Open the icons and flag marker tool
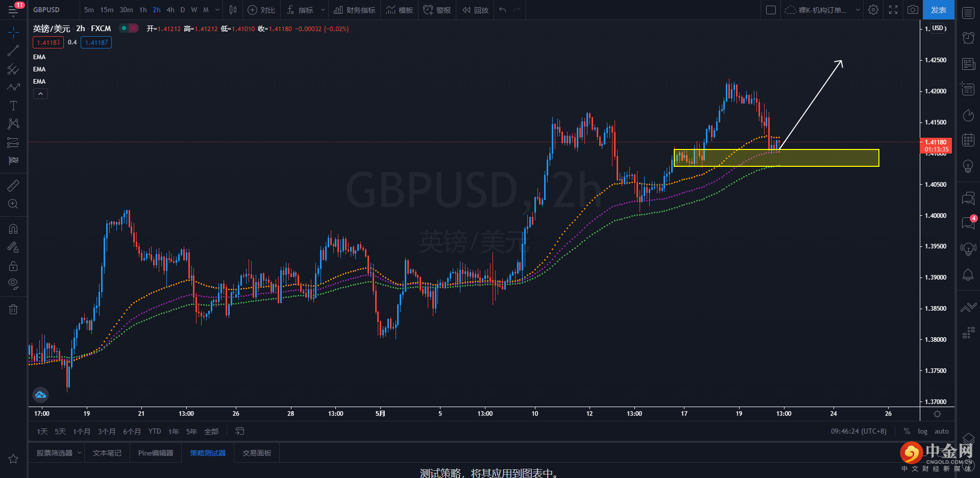Image resolution: width=980 pixels, height=478 pixels. point(13,161)
